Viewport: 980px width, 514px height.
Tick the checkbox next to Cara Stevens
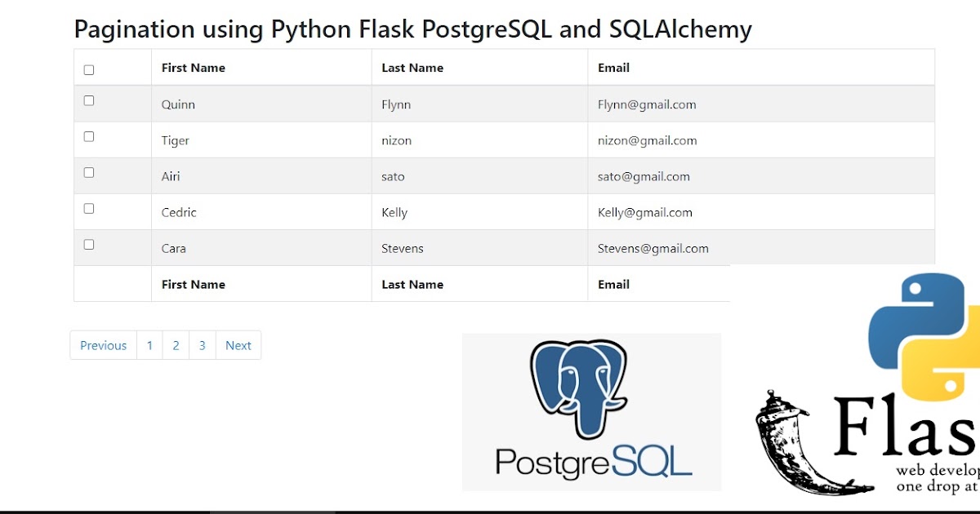pyautogui.click(x=88, y=244)
